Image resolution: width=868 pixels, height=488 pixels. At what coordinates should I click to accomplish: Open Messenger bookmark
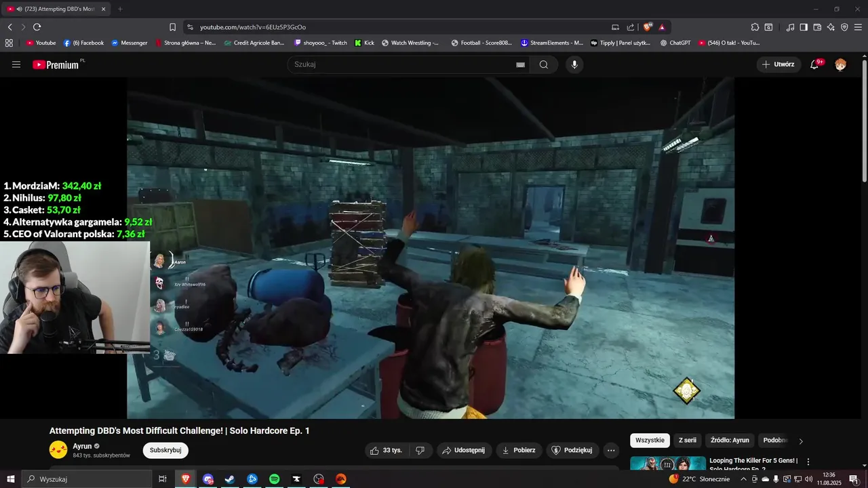click(x=129, y=43)
